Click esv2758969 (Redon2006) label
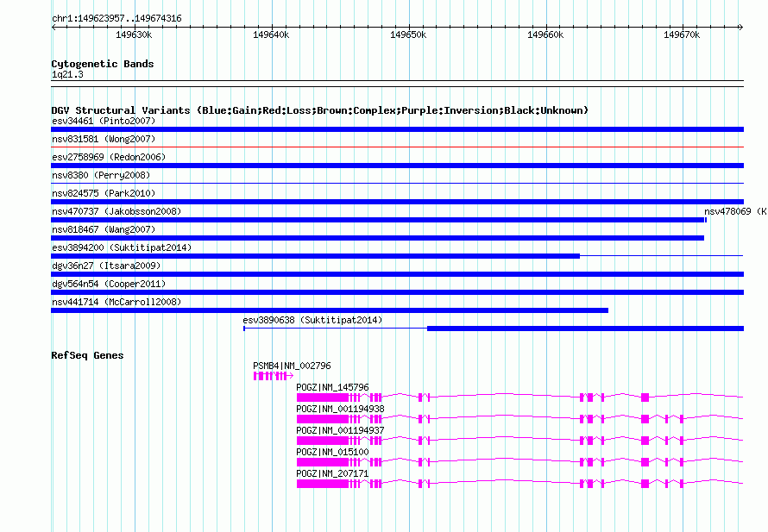 click(109, 157)
